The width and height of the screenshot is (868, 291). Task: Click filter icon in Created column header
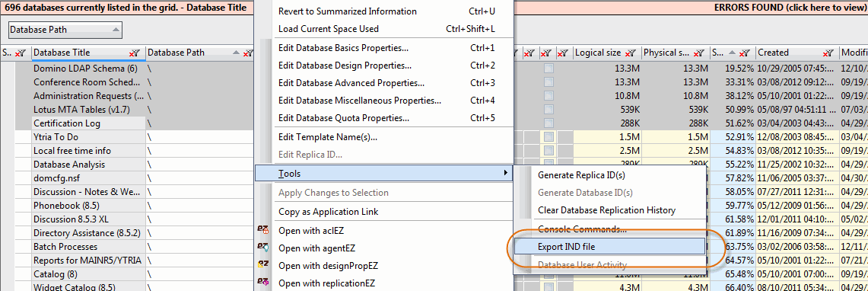pyautogui.click(x=828, y=53)
